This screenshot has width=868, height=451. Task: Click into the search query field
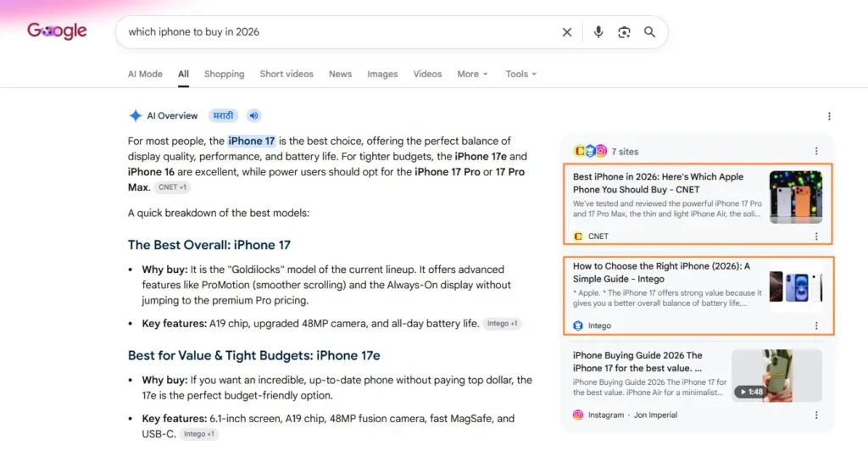coord(341,32)
